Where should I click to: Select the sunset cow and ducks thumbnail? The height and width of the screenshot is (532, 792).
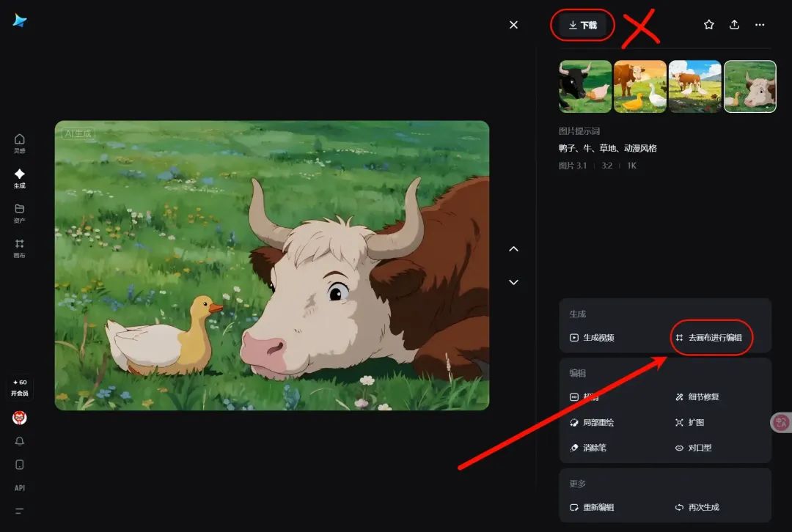pos(640,86)
